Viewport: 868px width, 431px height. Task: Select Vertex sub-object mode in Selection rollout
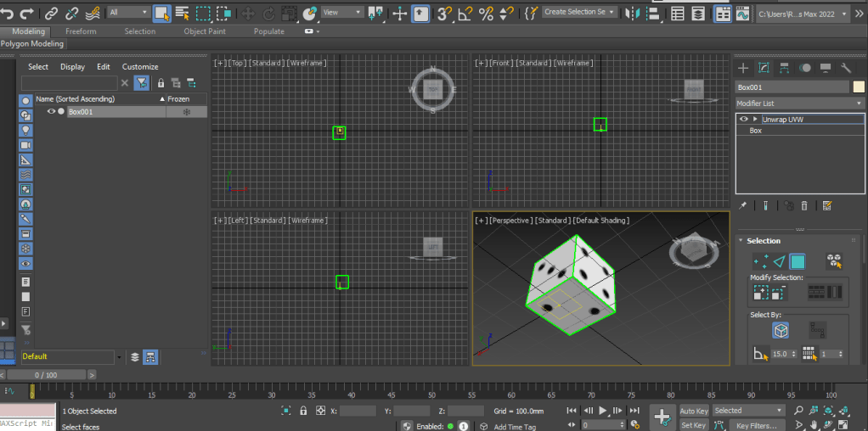tap(760, 261)
